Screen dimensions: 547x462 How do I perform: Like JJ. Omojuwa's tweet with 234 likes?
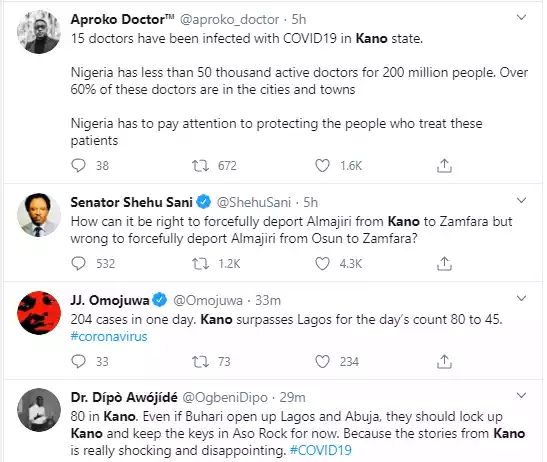point(322,362)
